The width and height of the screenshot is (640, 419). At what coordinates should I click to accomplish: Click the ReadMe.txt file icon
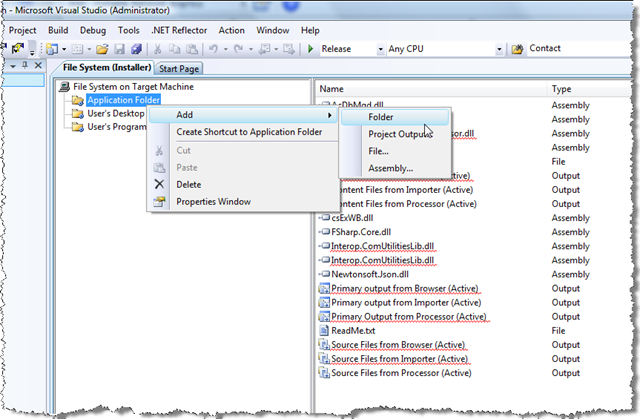click(x=324, y=330)
